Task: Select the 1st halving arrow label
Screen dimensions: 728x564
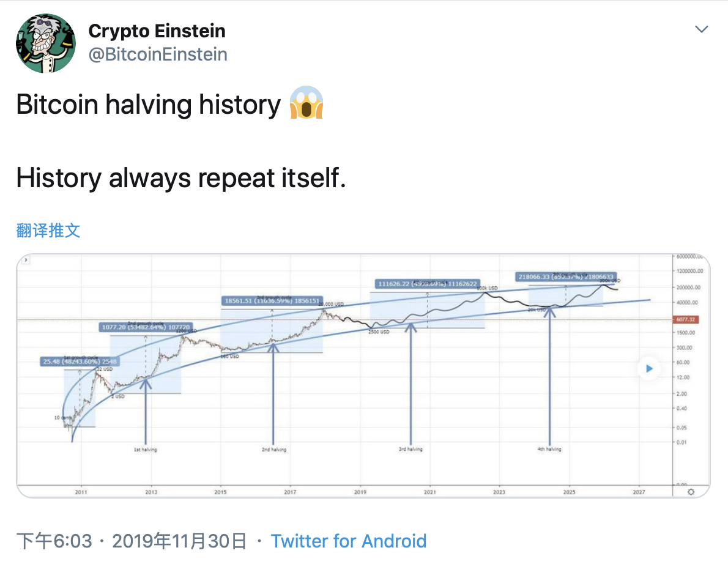Action: pos(145,450)
